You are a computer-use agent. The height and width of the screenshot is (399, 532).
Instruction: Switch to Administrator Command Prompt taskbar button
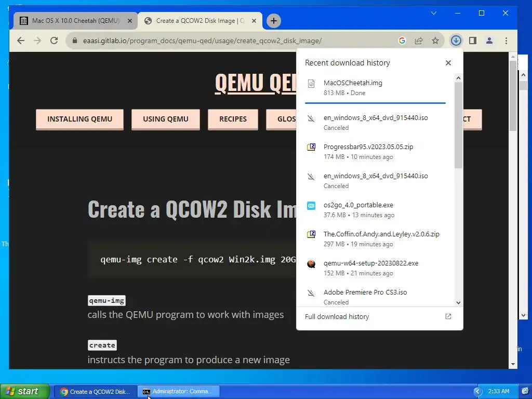[179, 392]
